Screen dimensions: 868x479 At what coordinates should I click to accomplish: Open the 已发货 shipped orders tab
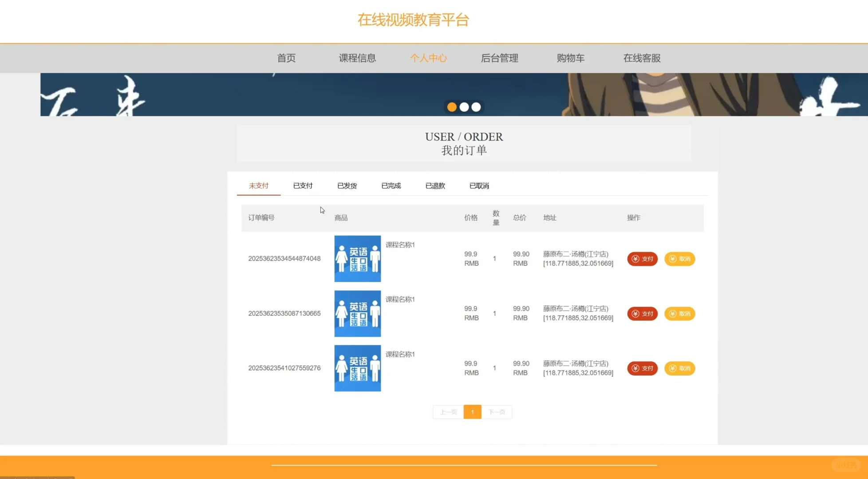point(347,185)
